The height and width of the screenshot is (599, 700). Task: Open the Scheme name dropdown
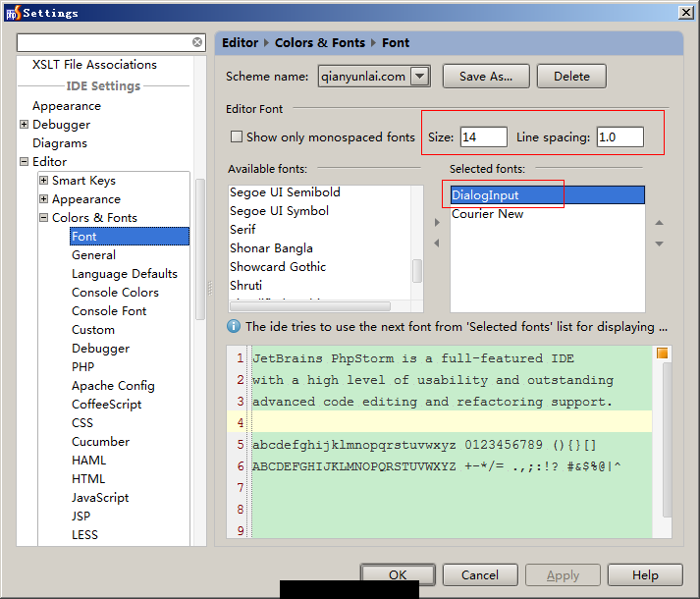point(419,76)
